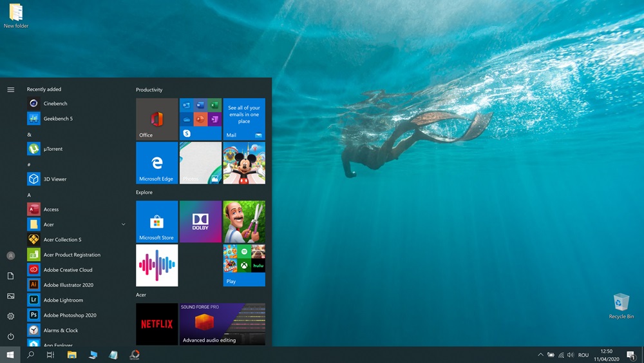This screenshot has width=644, height=363.
Task: Open the gardener game tile
Action: [x=244, y=222]
